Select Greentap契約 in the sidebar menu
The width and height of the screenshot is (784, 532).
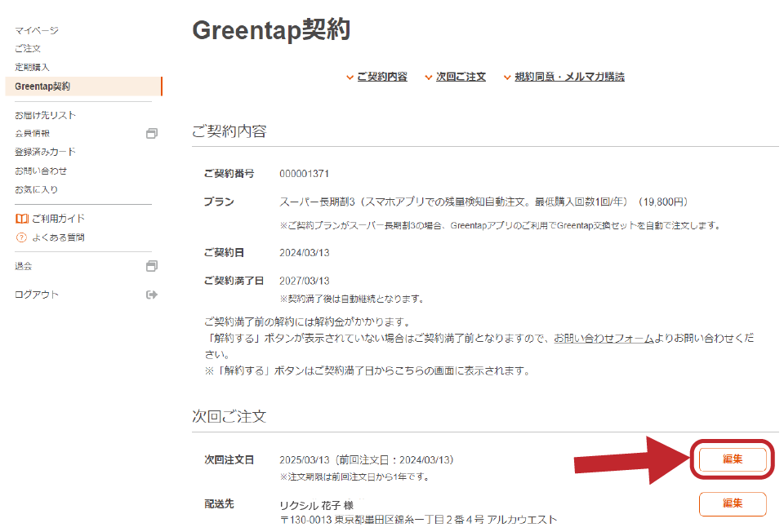coord(83,86)
